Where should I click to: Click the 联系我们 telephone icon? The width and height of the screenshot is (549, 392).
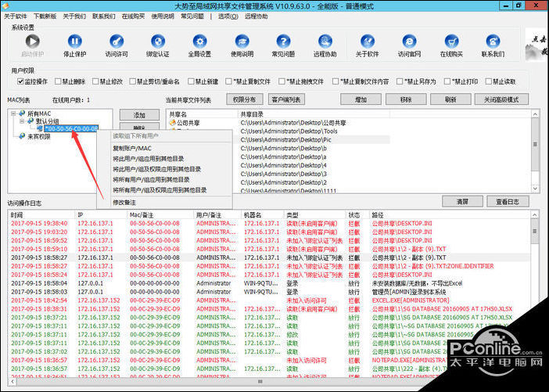click(493, 41)
